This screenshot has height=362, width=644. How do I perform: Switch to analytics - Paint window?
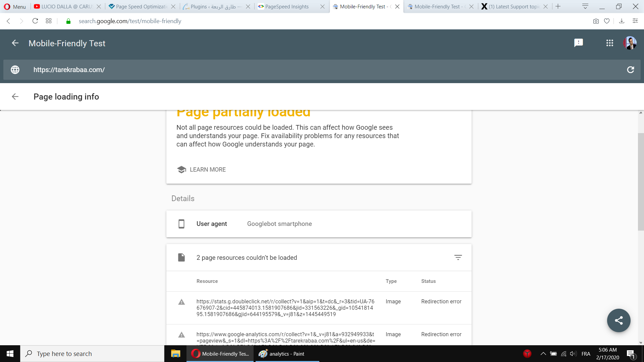tap(287, 354)
